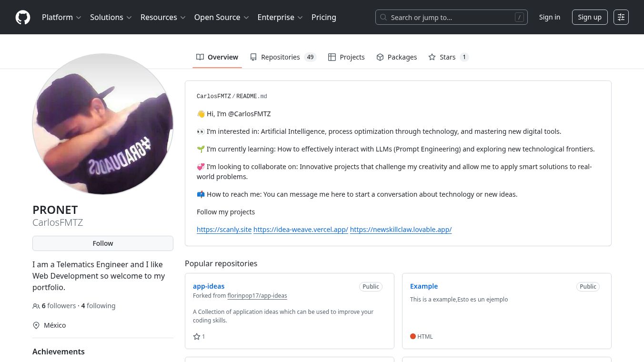644x362 pixels.
Task: Open the Pricing page
Action: [x=324, y=17]
